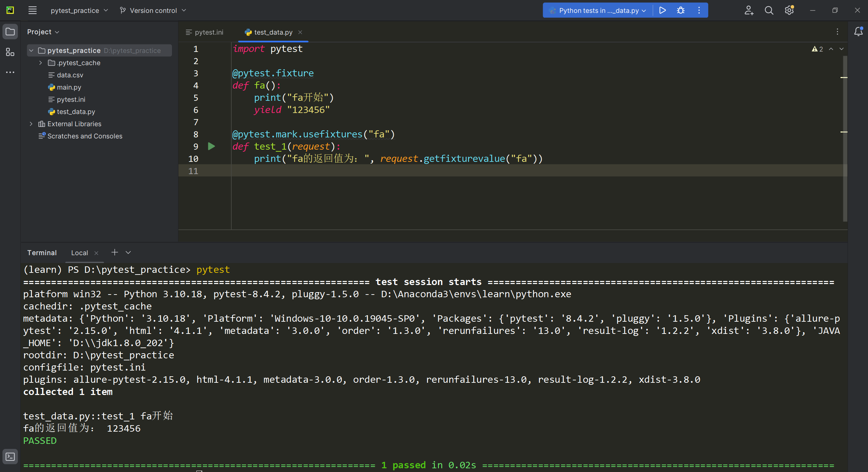
Task: Open Code With Me user icon
Action: [749, 11]
